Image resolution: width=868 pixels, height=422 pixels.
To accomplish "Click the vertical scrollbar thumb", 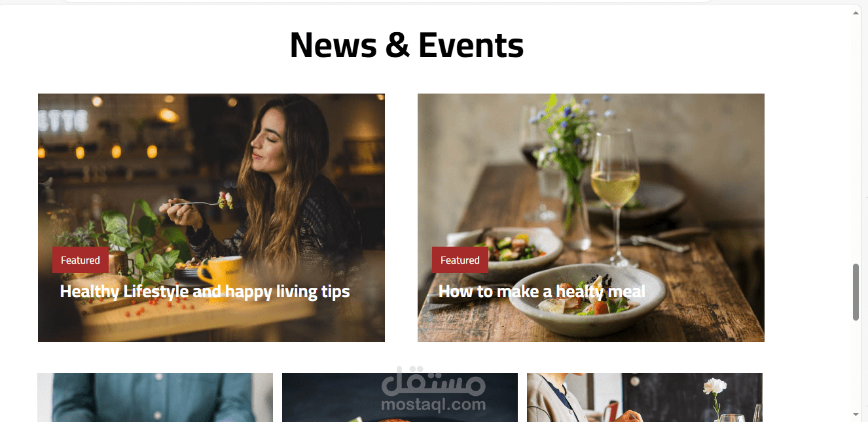I will point(856,292).
